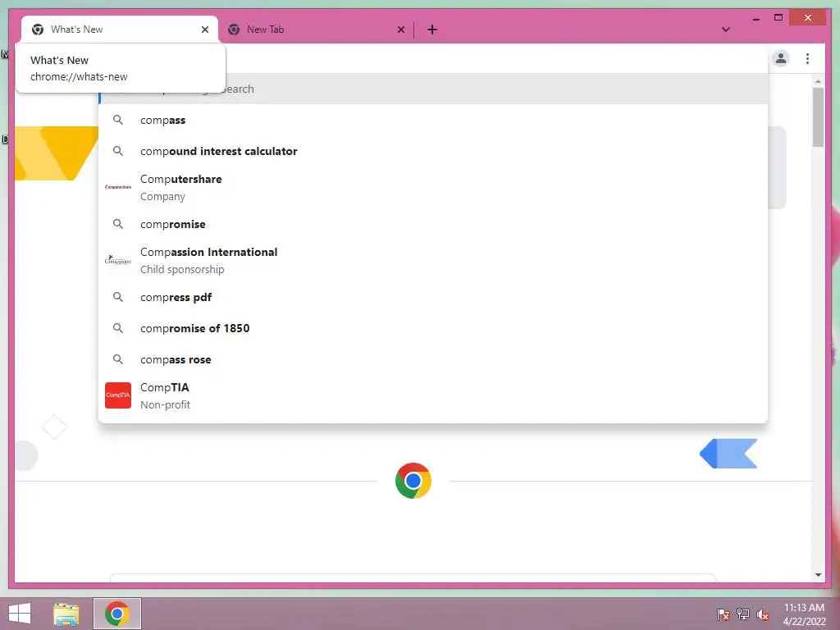Screen dimensions: 840x630
Task: Close the What's New tab
Action: 204,30
